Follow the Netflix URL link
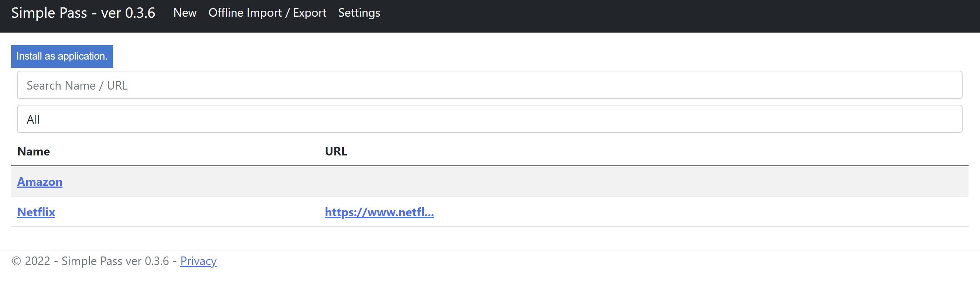 (379, 212)
